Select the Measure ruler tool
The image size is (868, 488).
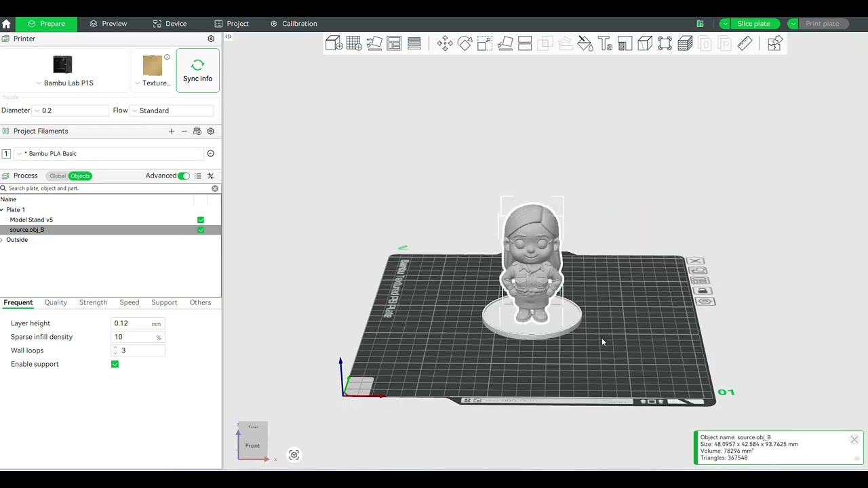pyautogui.click(x=745, y=43)
